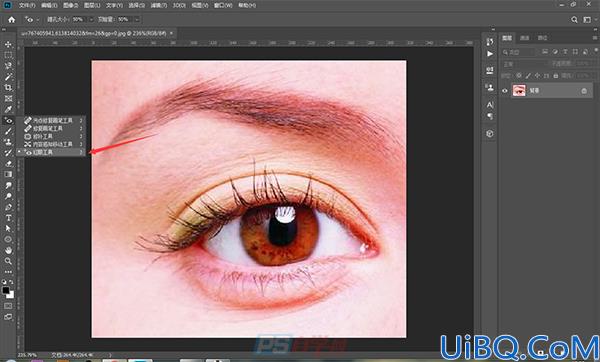Select the Move tool
Screen dimensions: 600x362
pos(8,44)
